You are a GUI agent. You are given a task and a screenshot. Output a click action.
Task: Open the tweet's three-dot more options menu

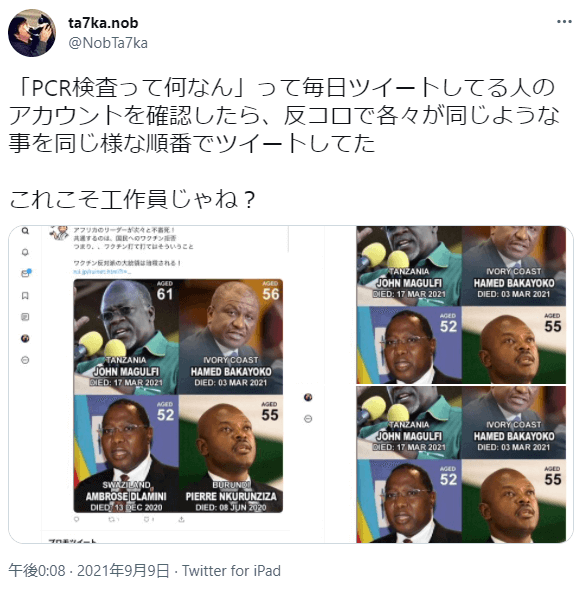564,22
